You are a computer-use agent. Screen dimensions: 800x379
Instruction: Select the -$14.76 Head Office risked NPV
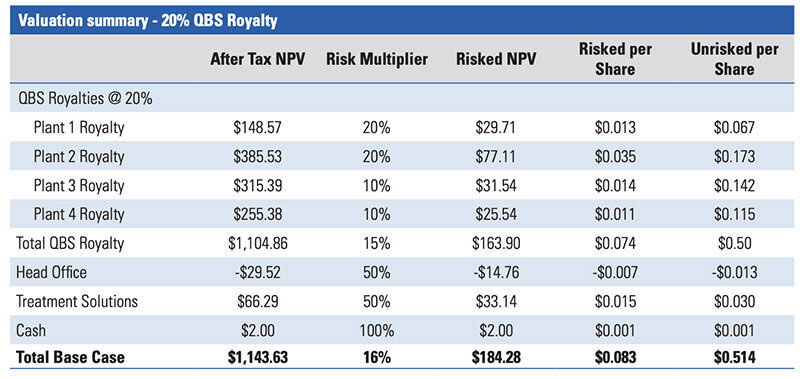click(x=496, y=272)
